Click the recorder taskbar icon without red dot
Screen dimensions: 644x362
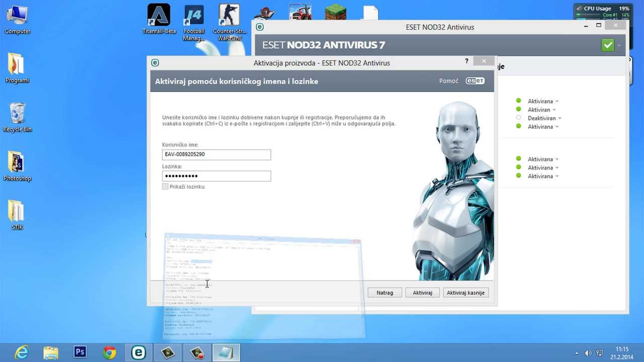pos(168,352)
